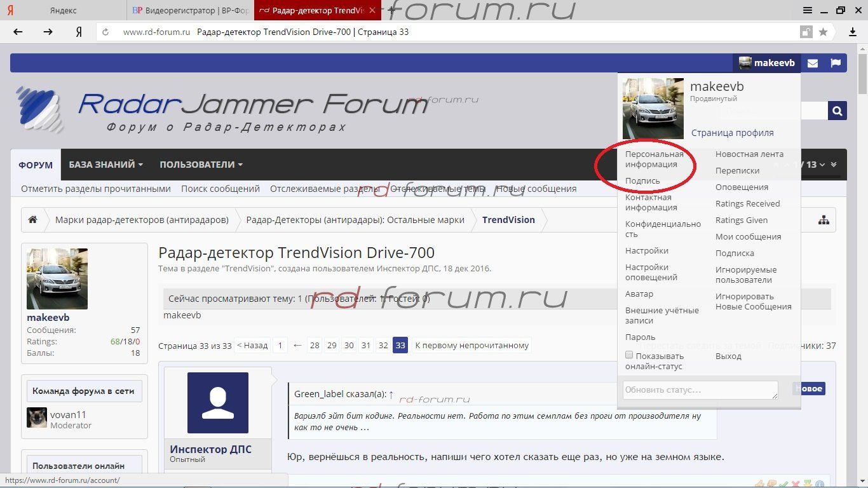Open the Аватар menu entry

tap(639, 294)
